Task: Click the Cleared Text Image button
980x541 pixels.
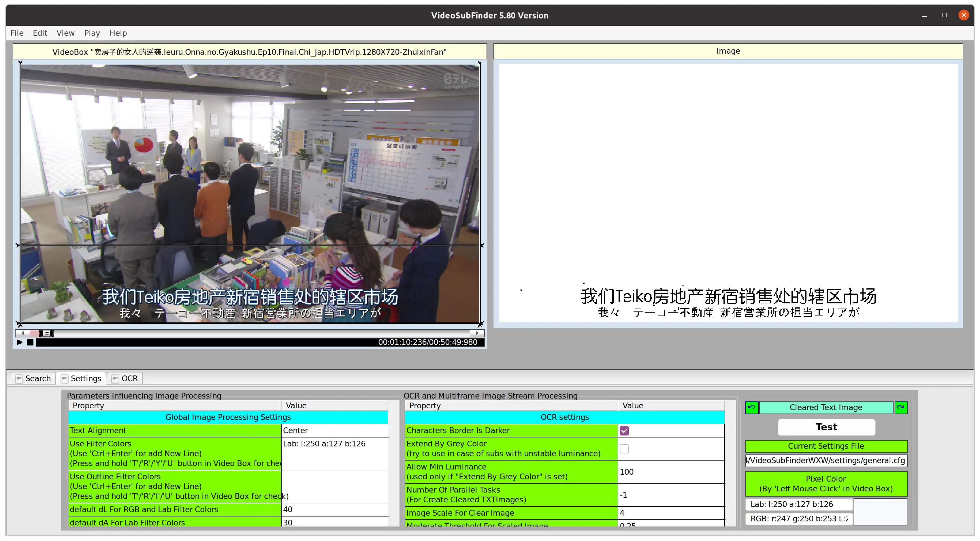Action: 826,407
